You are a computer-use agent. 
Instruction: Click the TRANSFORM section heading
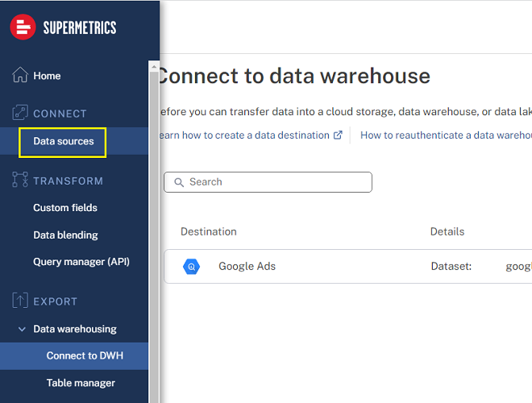(69, 181)
